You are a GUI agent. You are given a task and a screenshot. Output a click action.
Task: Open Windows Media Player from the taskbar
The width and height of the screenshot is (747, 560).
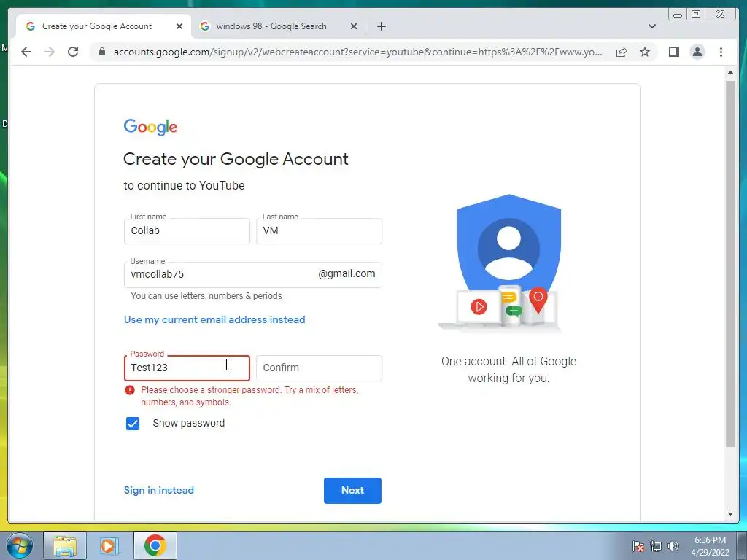pyautogui.click(x=109, y=545)
